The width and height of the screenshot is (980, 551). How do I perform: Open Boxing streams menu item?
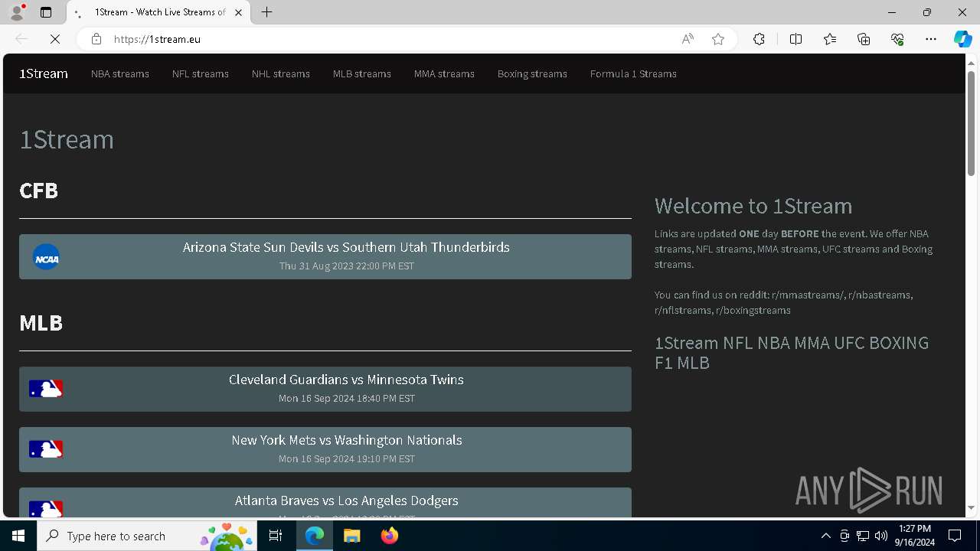(532, 73)
